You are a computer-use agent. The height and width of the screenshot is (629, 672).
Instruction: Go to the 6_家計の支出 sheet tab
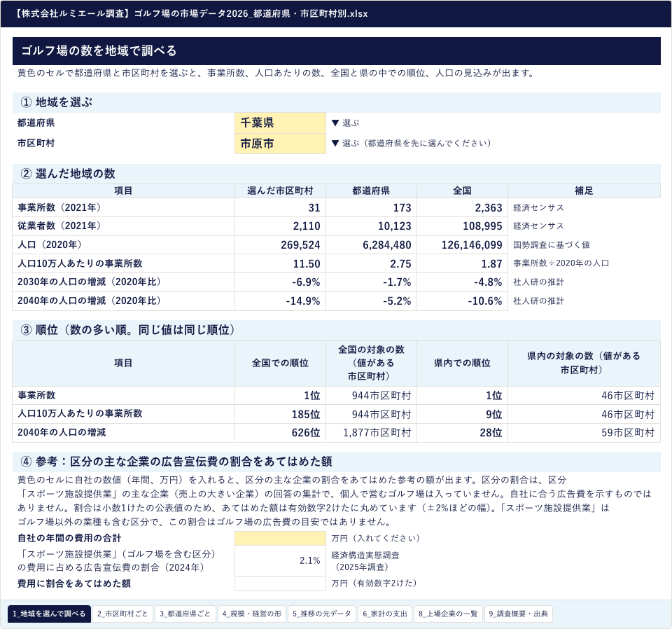(385, 614)
